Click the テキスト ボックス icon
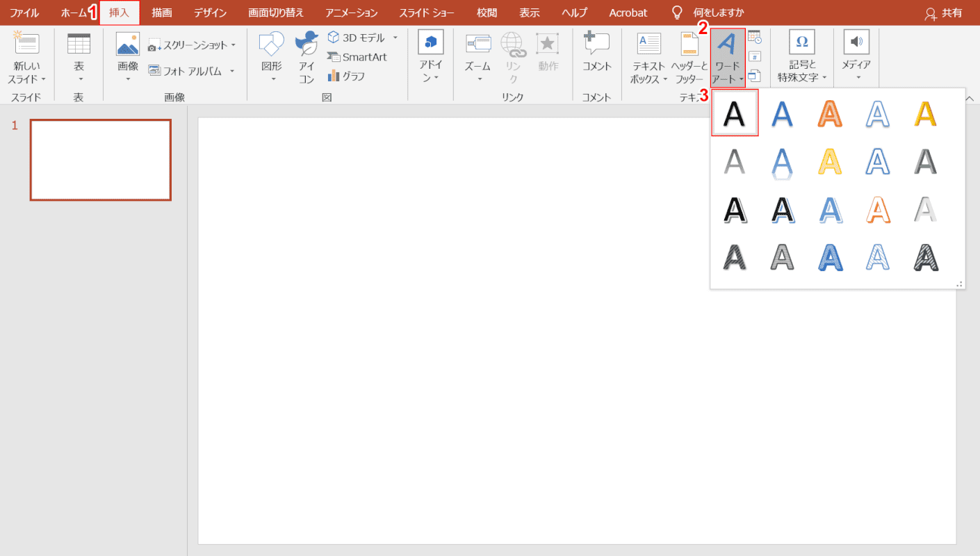This screenshot has width=980, height=556. 649,43
